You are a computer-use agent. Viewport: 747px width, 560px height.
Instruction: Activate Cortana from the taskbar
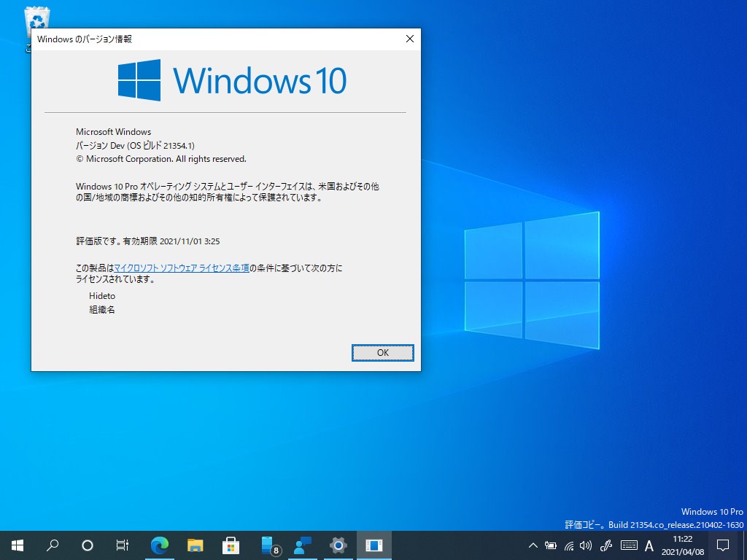tap(88, 545)
